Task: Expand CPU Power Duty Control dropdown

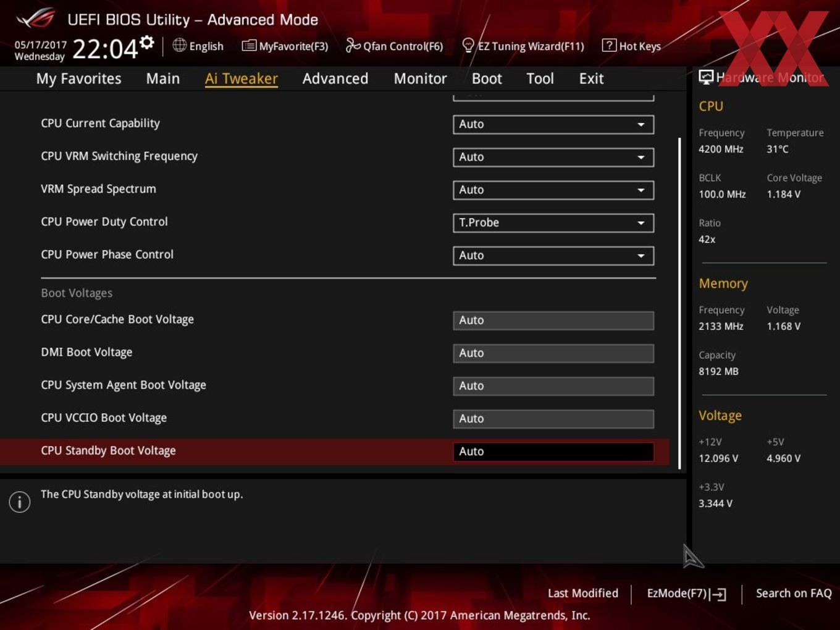Action: click(x=553, y=222)
